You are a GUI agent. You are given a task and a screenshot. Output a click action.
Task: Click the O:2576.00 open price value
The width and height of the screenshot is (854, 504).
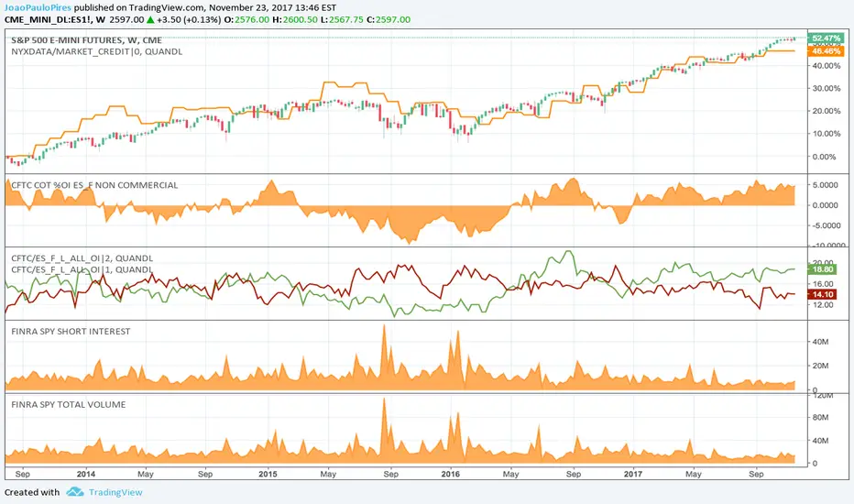[x=246, y=19]
